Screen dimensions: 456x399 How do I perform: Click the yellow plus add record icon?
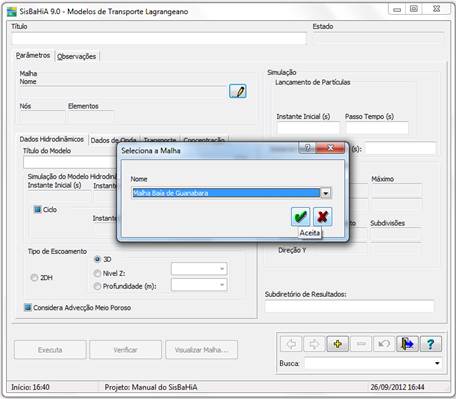pos(338,344)
